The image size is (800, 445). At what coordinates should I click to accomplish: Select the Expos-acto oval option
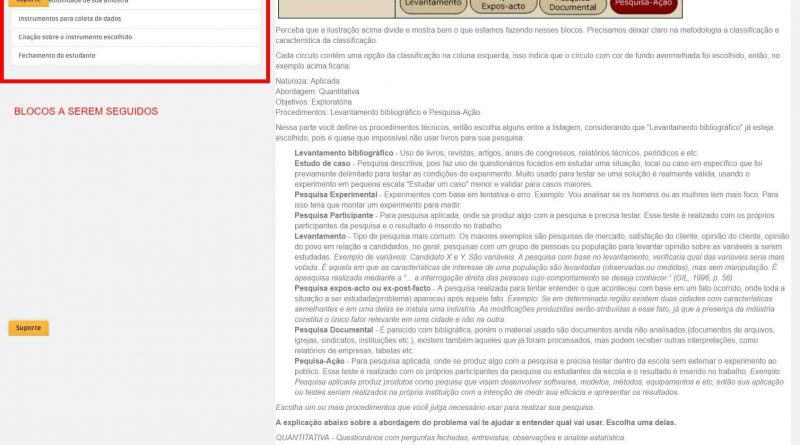point(503,6)
